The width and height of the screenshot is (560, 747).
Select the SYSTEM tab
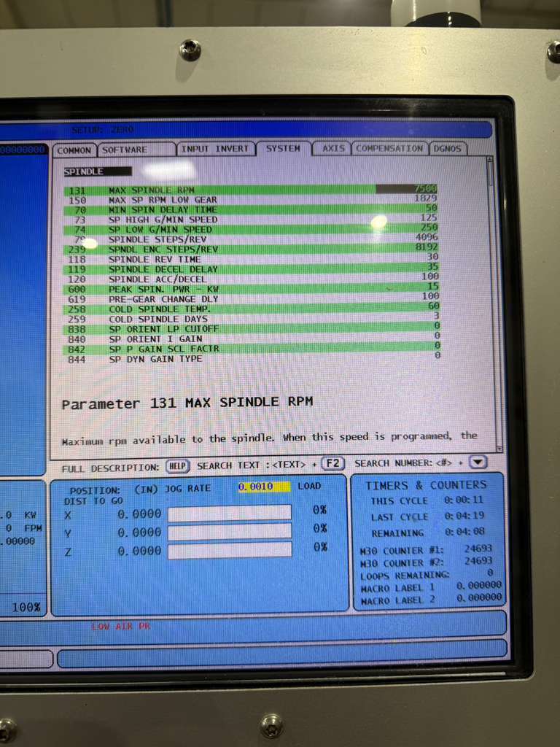pos(284,148)
